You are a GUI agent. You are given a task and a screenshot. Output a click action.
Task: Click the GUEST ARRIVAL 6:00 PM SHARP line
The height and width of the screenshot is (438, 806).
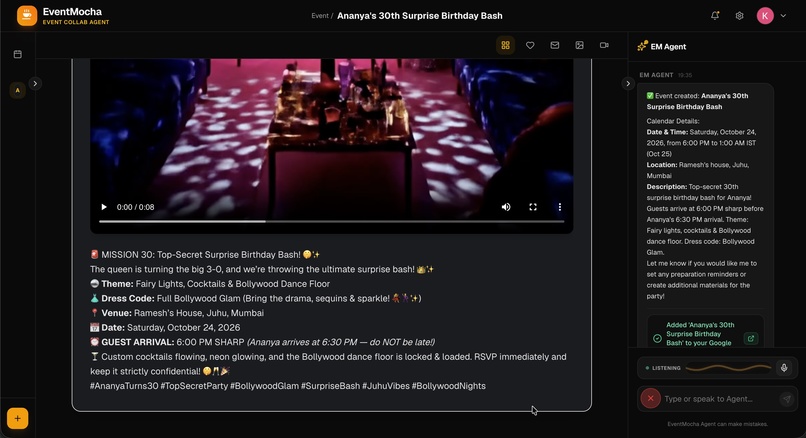coord(262,342)
